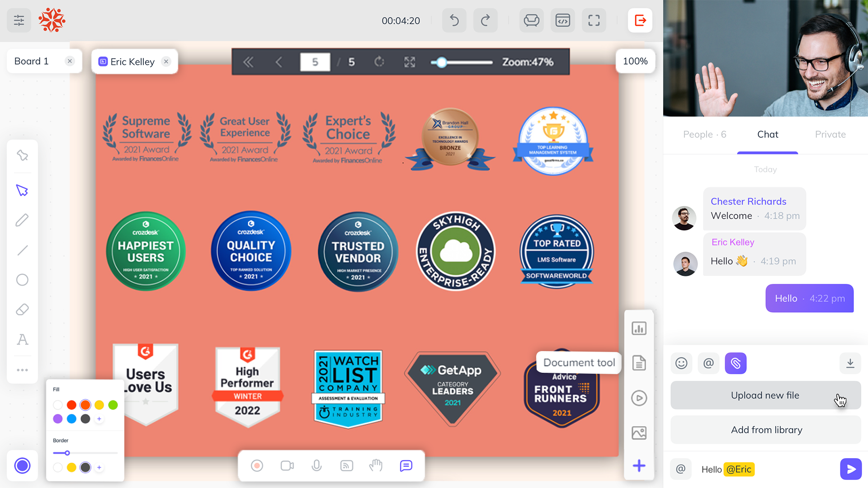Image resolution: width=868 pixels, height=488 pixels.
Task: Switch to the Private chat tab
Action: [x=830, y=134]
